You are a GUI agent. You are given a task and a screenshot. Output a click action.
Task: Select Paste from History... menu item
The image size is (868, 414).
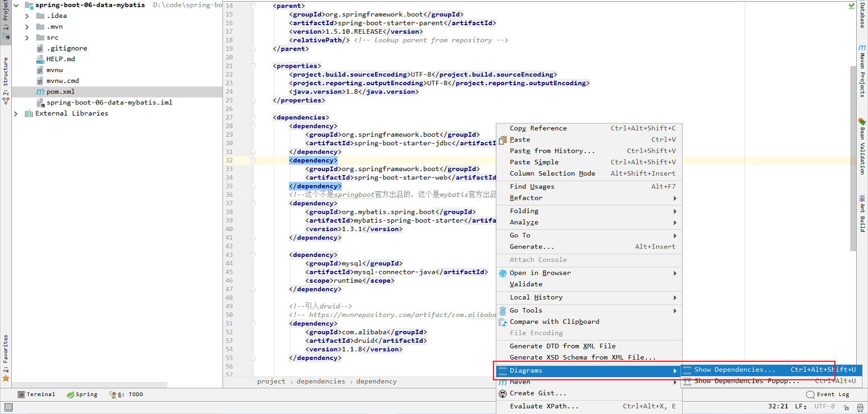(589, 151)
